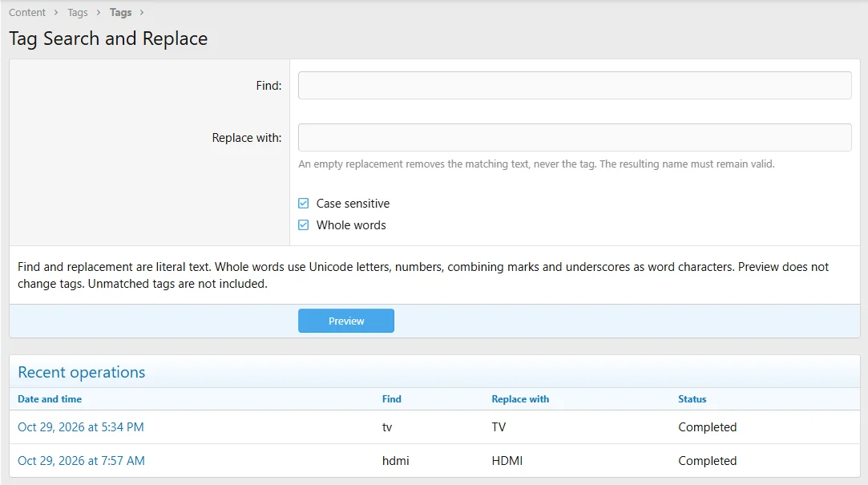Open the Oct 29, 2026 5:34 PM operation
Screen dimensions: 868x485
tap(81, 426)
